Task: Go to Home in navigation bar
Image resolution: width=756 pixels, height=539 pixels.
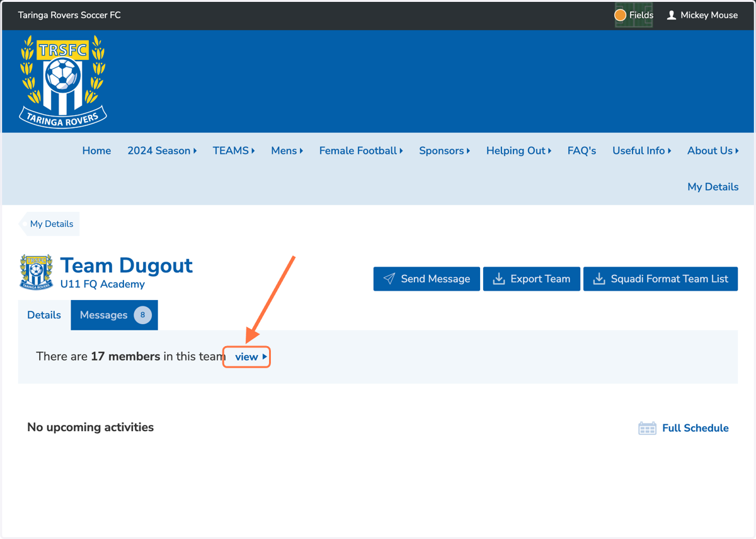Action: pos(96,151)
